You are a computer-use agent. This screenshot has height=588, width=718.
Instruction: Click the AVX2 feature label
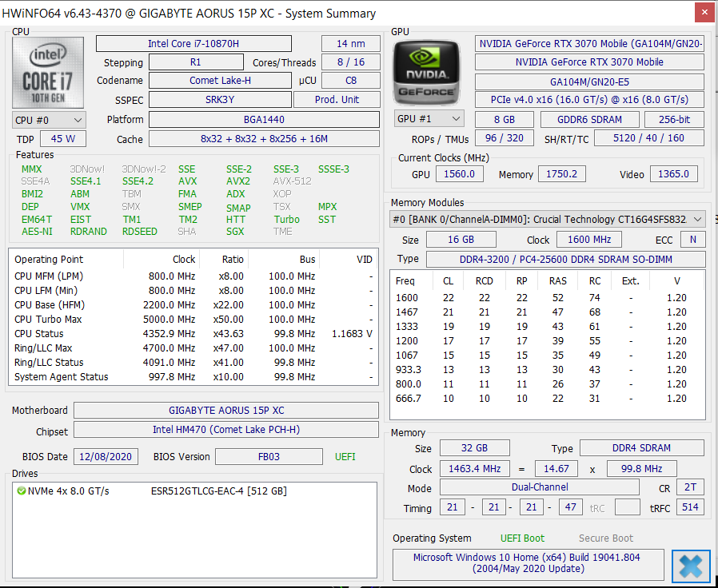click(x=238, y=181)
